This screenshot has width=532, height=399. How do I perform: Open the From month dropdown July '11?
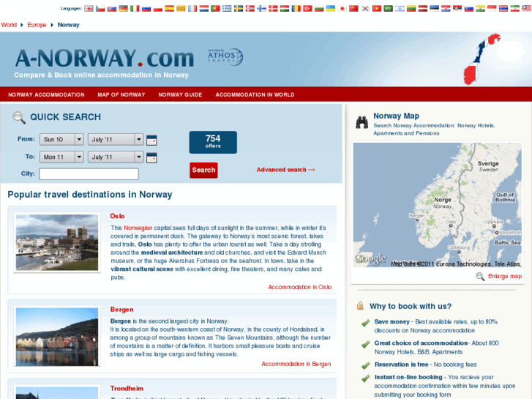116,140
